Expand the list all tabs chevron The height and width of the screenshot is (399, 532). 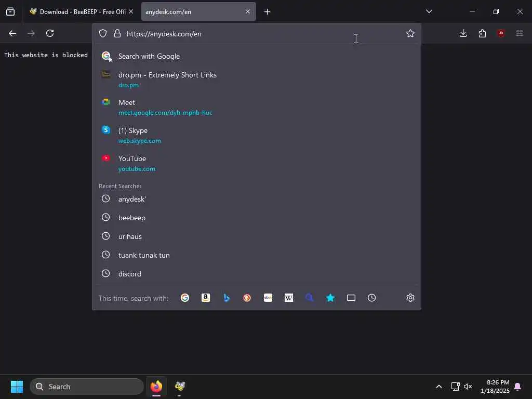[x=429, y=11]
